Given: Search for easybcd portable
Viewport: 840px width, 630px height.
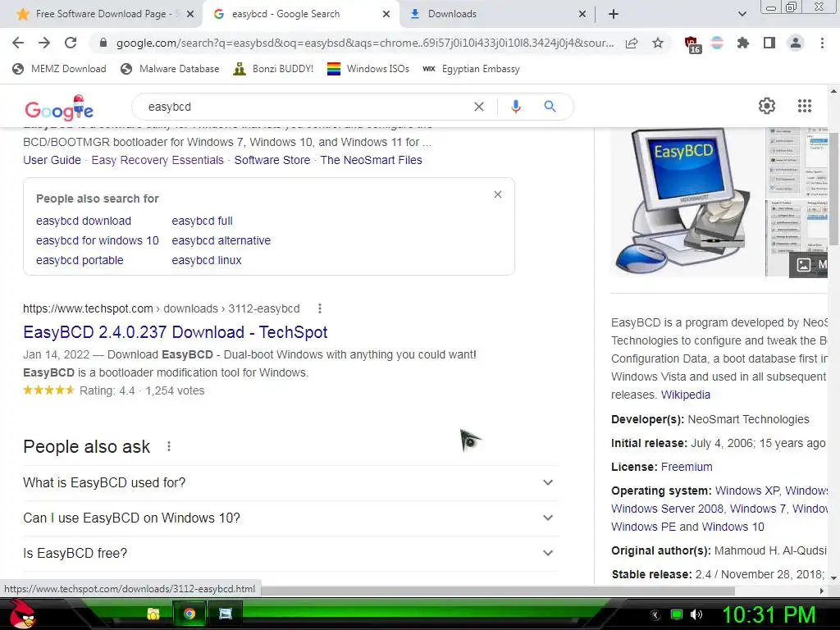Looking at the screenshot, I should [80, 260].
